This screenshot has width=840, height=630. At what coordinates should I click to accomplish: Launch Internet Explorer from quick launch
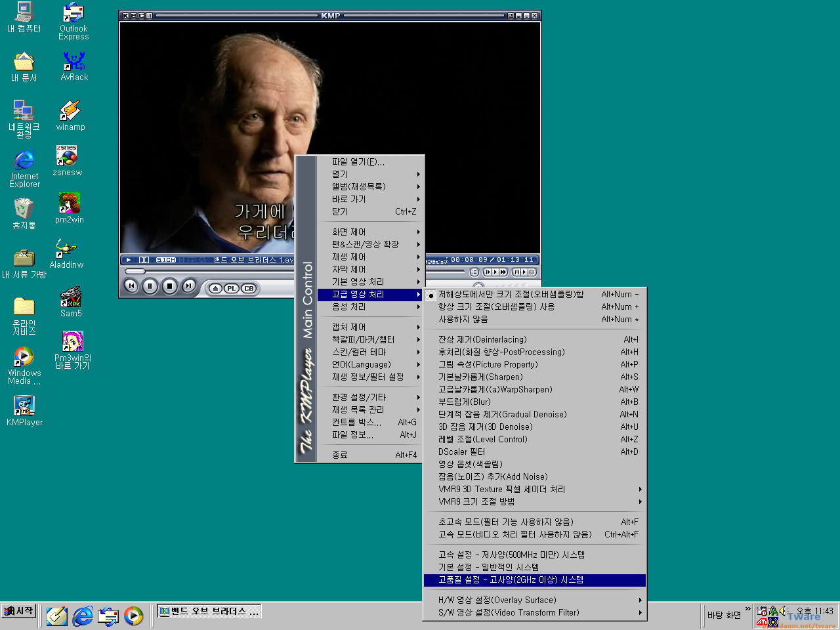[x=83, y=616]
